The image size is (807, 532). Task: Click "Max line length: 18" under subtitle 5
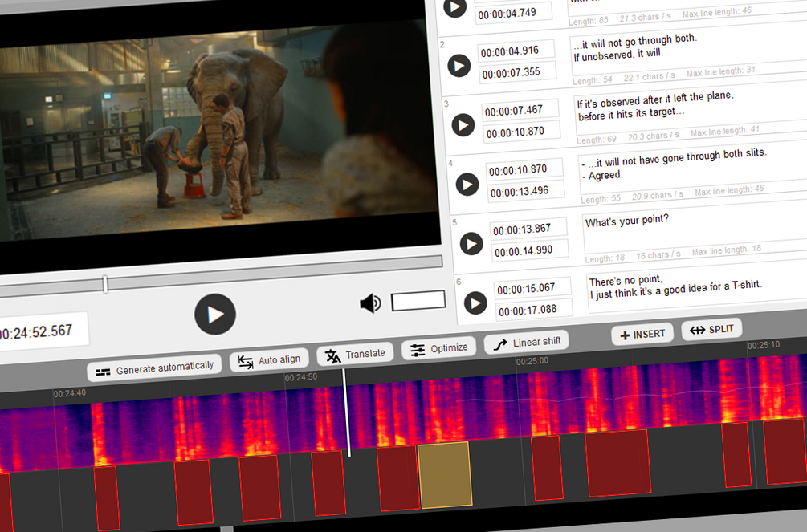coord(726,250)
